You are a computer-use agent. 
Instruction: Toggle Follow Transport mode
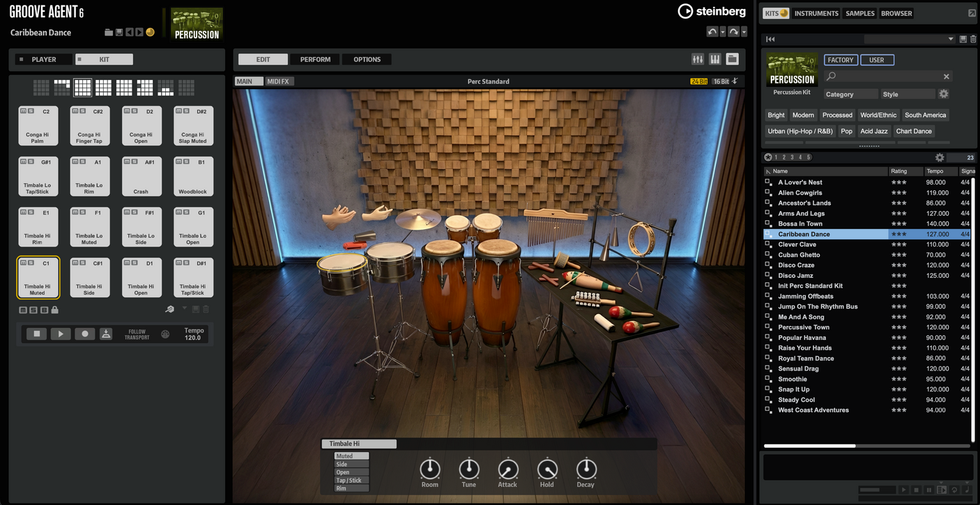137,333
